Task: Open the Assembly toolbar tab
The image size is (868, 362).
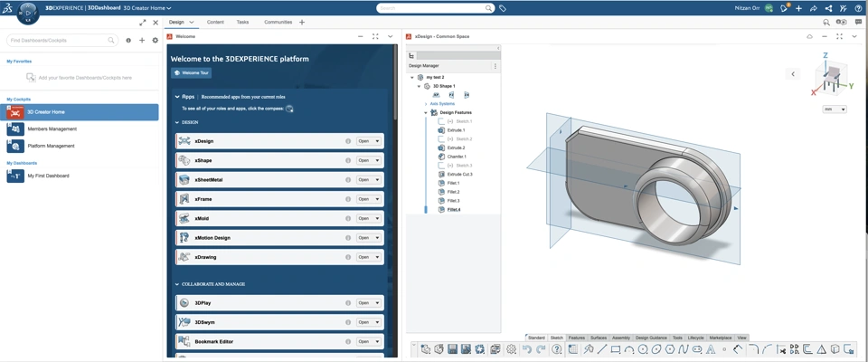Action: click(x=621, y=338)
